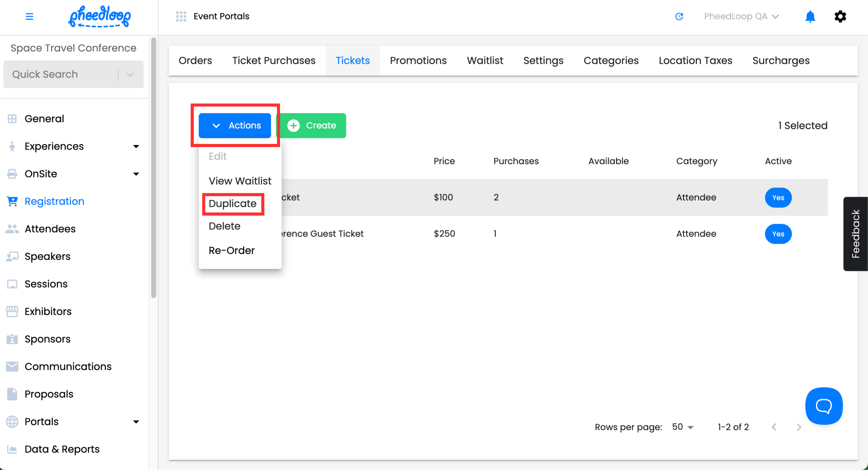
Task: Expand the Experiences sidebar section
Action: pos(136,146)
